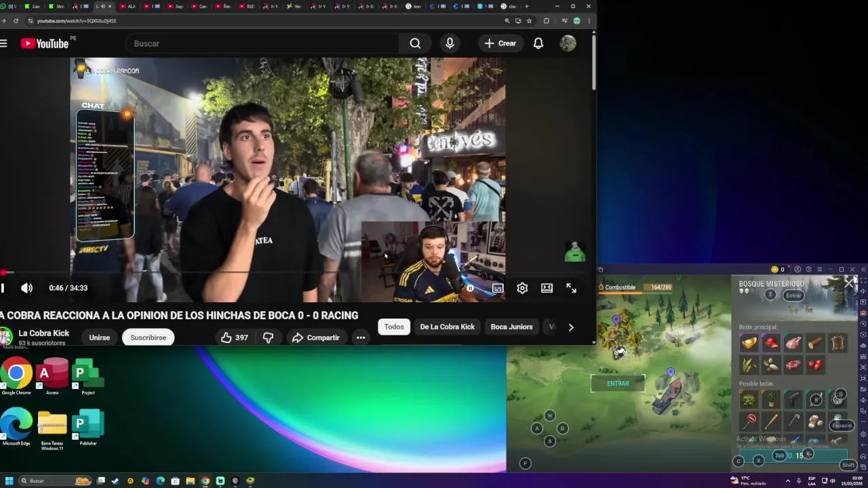Like the video with 397 thumbs up

click(234, 338)
